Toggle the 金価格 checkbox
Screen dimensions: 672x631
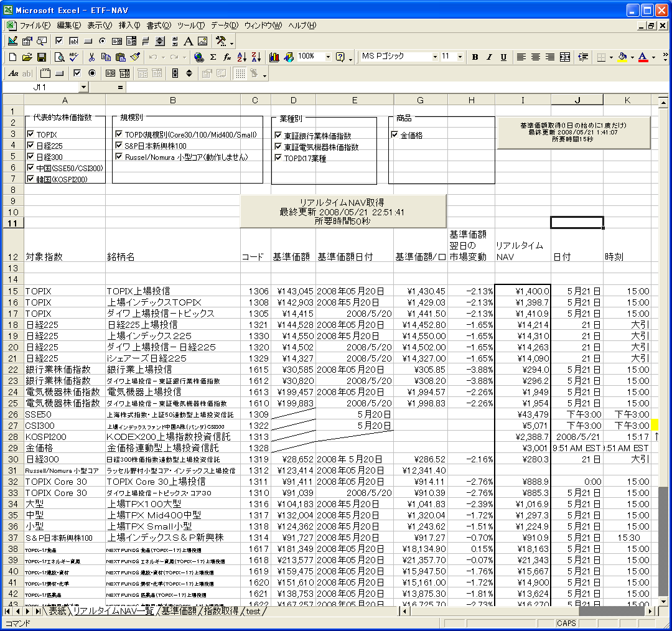(x=394, y=134)
